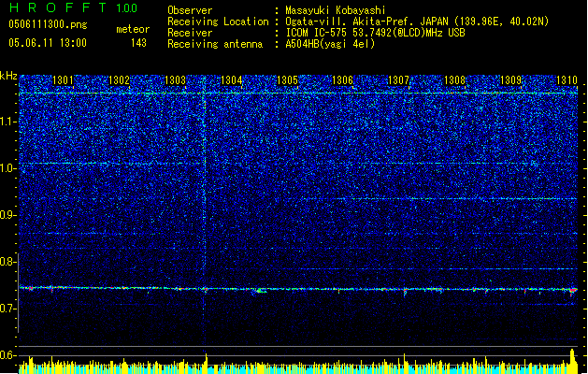
Task: Click the kHz axis unit label
Action: tap(8, 76)
